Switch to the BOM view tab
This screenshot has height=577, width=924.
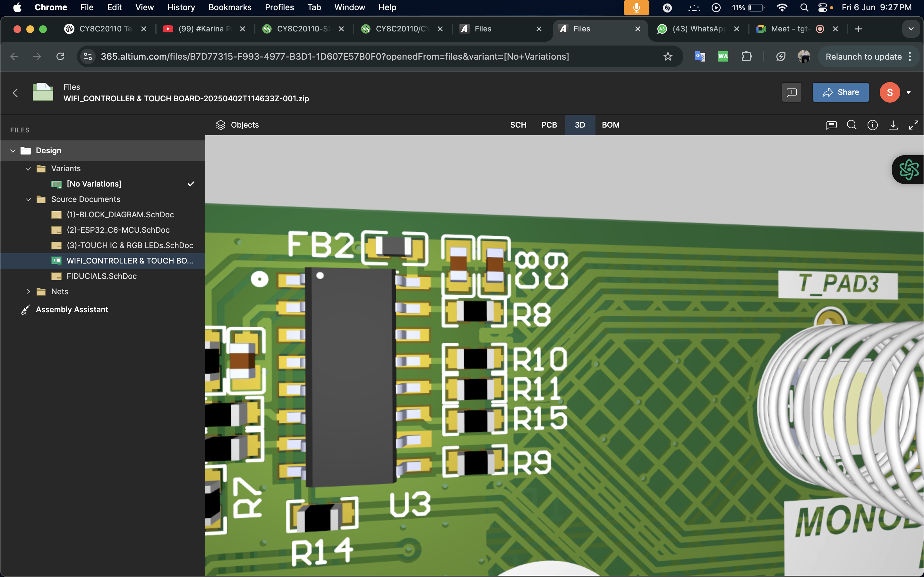tap(611, 125)
